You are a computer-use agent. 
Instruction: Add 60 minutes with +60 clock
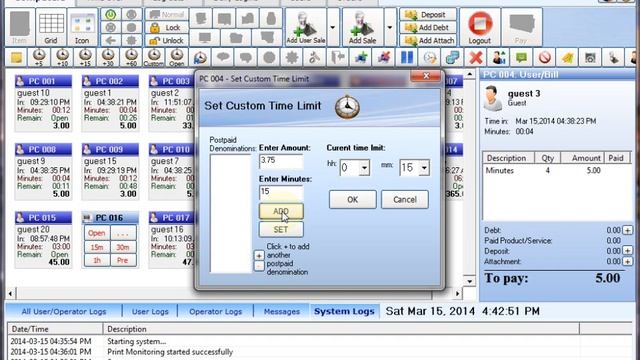pos(131,58)
